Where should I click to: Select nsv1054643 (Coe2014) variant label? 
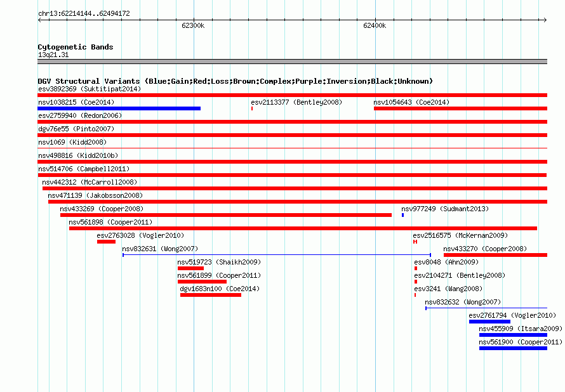[x=411, y=102]
